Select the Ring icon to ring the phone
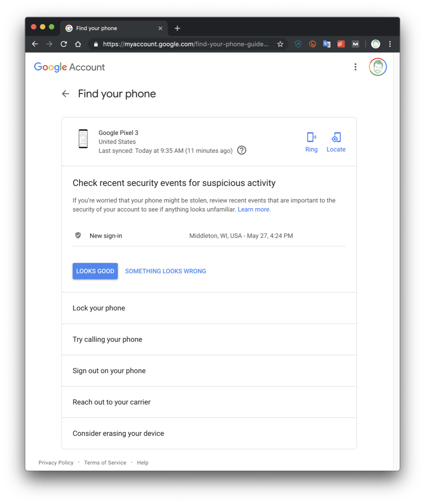Viewport: 425px width, 504px height. pos(311,137)
